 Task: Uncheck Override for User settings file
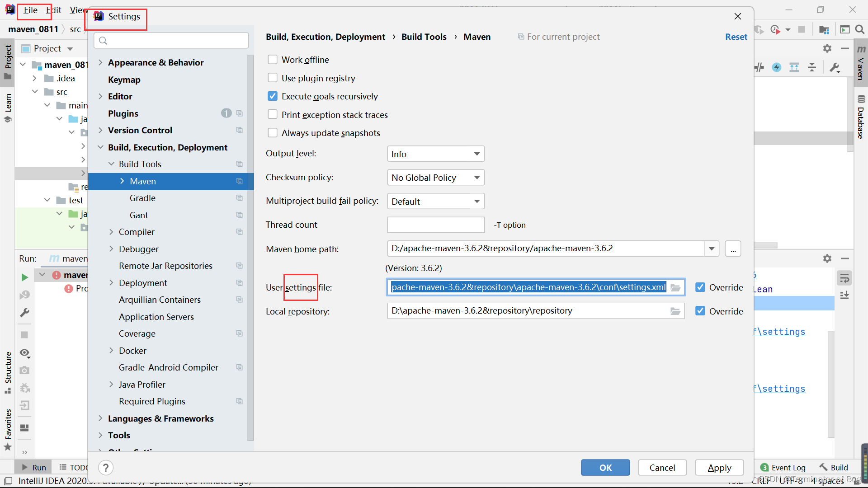(700, 287)
